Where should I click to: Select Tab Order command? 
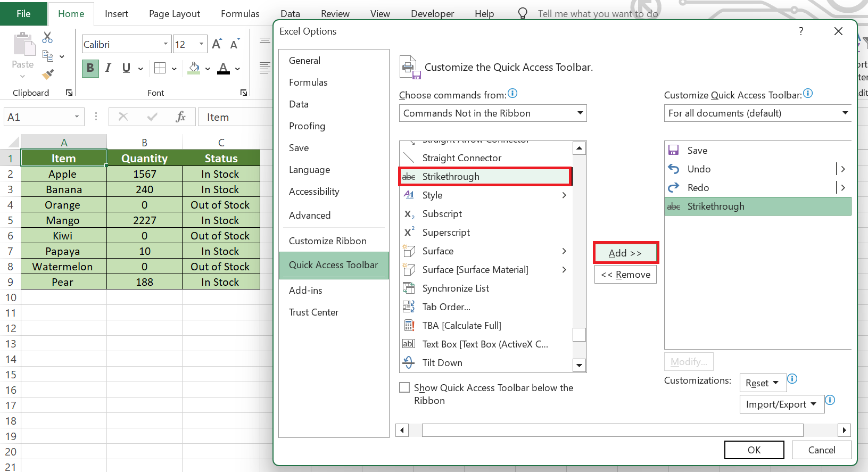coord(485,307)
